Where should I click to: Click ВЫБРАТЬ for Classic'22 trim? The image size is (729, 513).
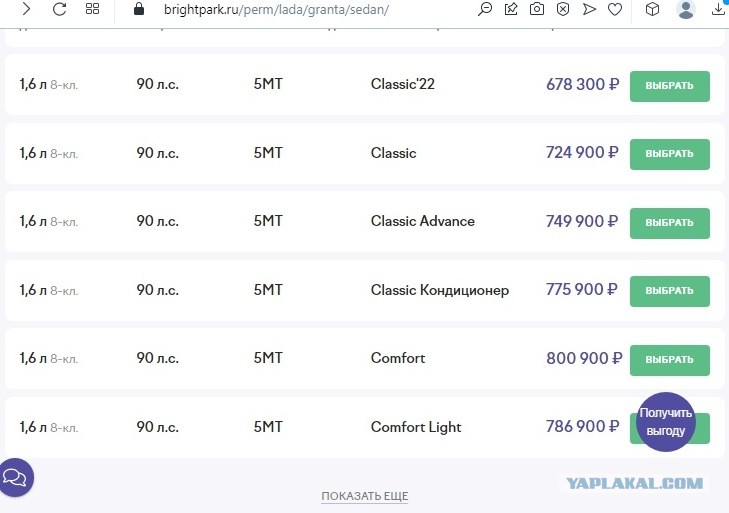click(x=669, y=86)
